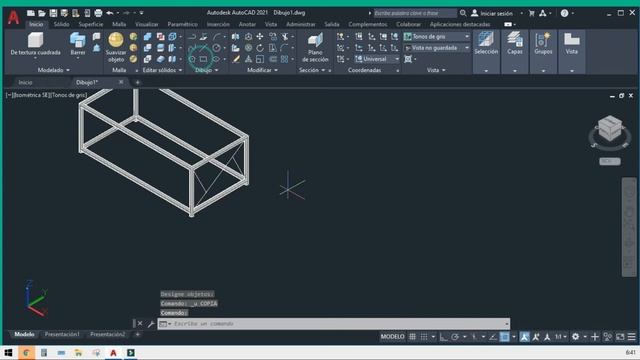This screenshot has height=360, width=640.
Task: Click Iniciar sesión sign-in button
Action: point(492,13)
